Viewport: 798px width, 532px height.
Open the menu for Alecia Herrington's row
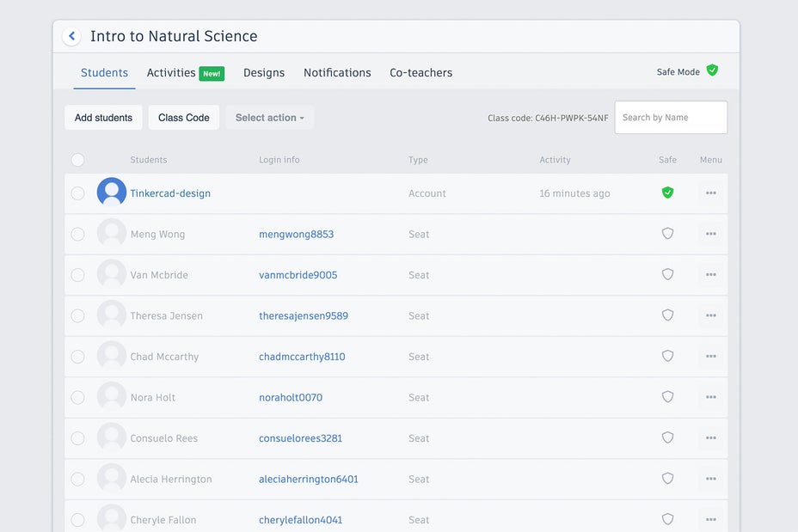pyautogui.click(x=711, y=479)
